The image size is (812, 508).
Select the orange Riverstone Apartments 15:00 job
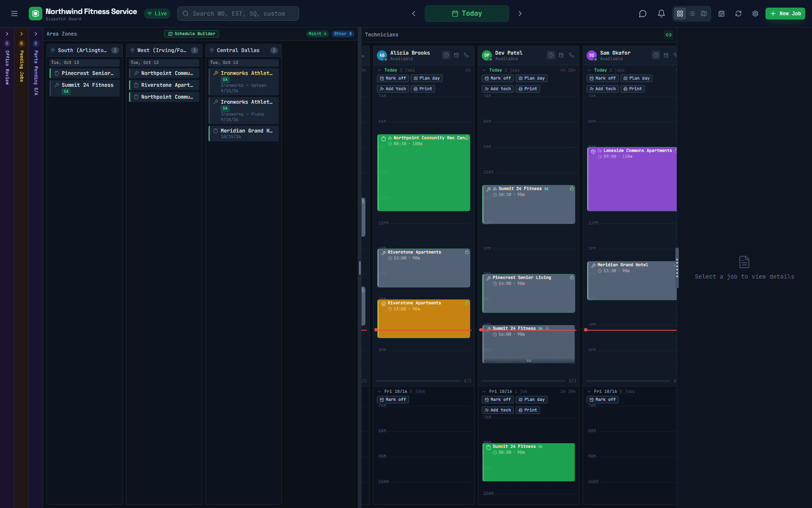[x=424, y=319]
